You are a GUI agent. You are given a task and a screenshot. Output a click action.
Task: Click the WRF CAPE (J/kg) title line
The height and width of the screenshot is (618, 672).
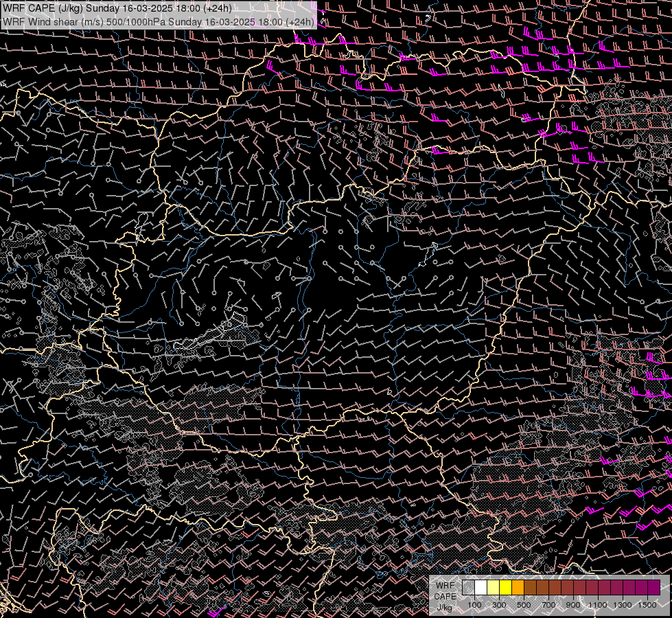(117, 8)
